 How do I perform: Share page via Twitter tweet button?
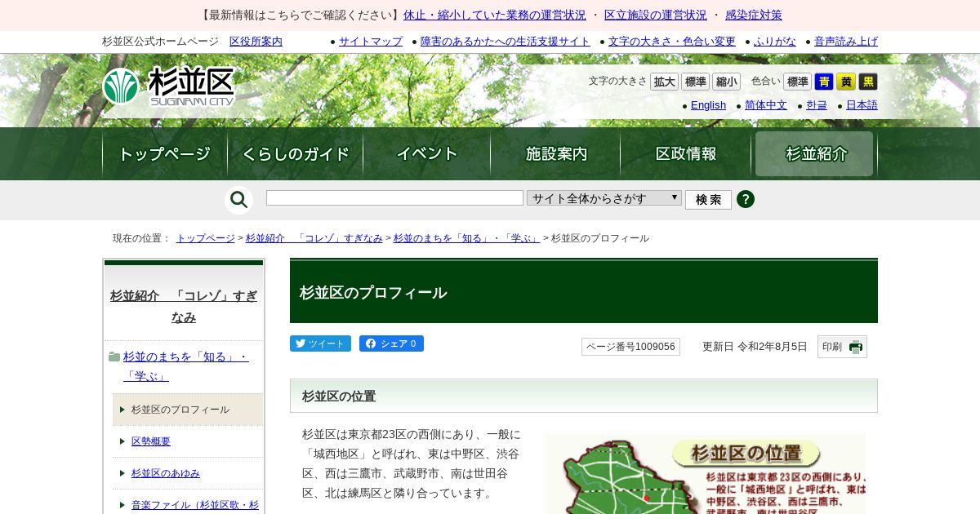pos(320,343)
